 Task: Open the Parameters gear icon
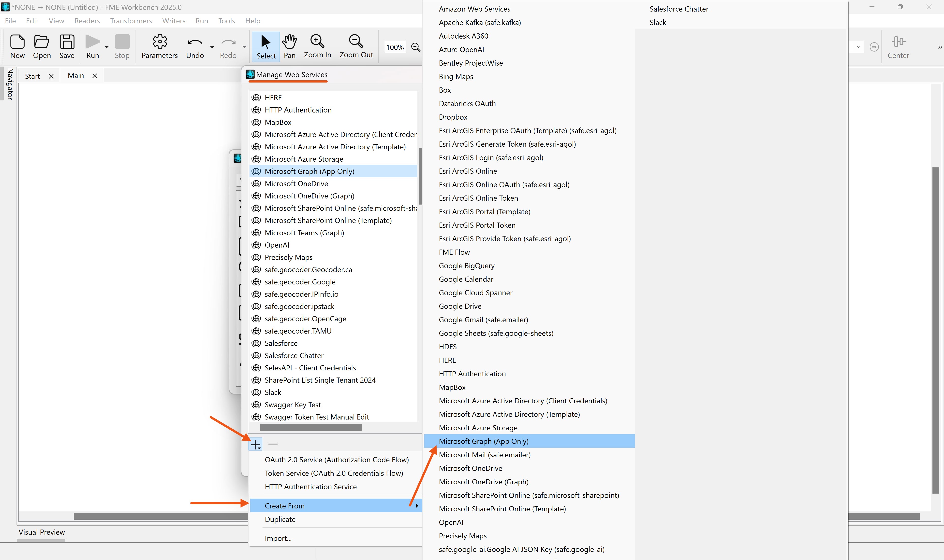tap(160, 42)
